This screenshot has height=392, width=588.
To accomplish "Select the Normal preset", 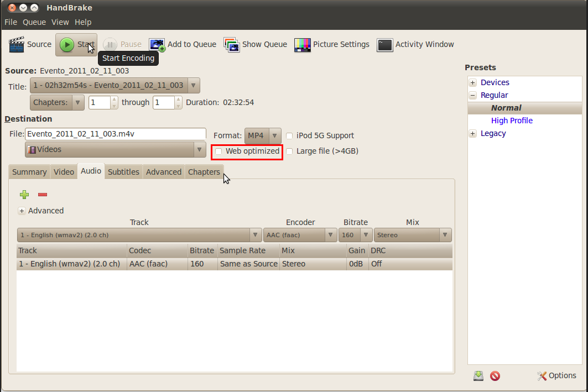I will (x=506, y=108).
